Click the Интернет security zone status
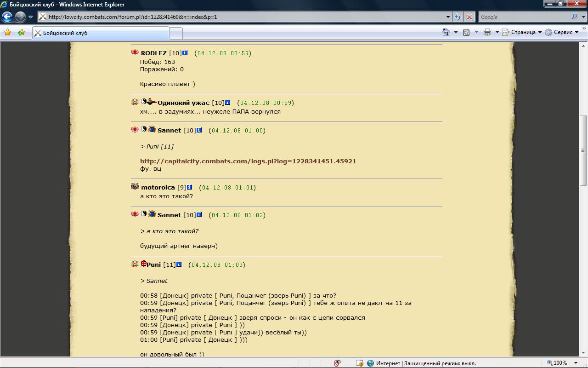The height and width of the screenshot is (368, 588). coord(421,363)
